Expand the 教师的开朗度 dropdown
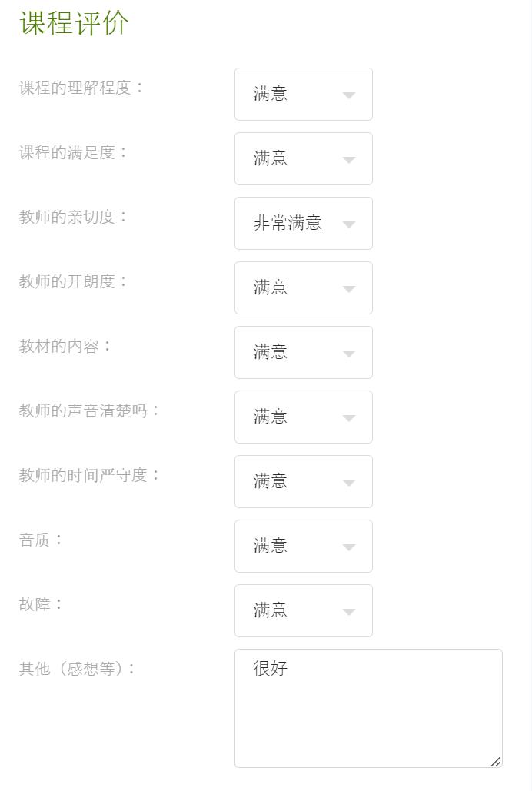 (303, 287)
